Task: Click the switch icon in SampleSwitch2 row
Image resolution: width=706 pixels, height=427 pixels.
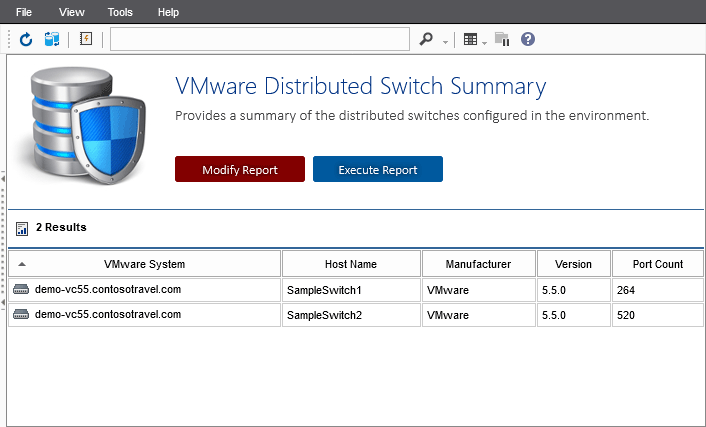Action: (x=21, y=314)
